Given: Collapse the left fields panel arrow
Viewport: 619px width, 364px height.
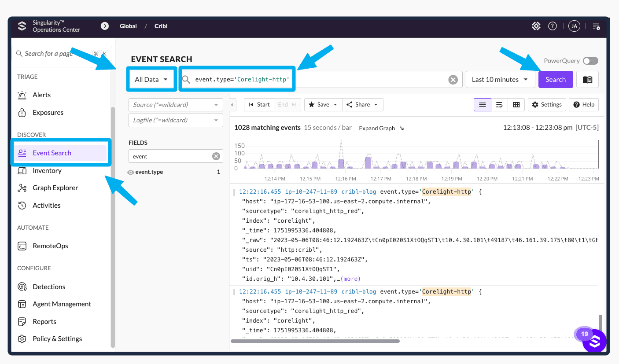Looking at the screenshot, I should point(233,105).
